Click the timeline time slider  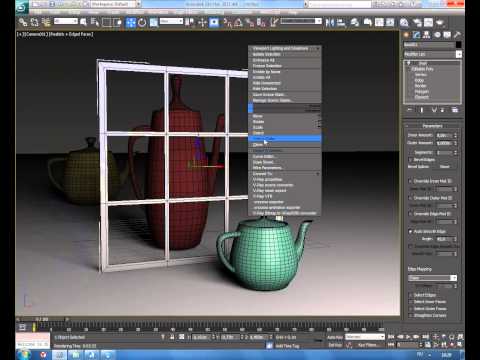coord(42,319)
